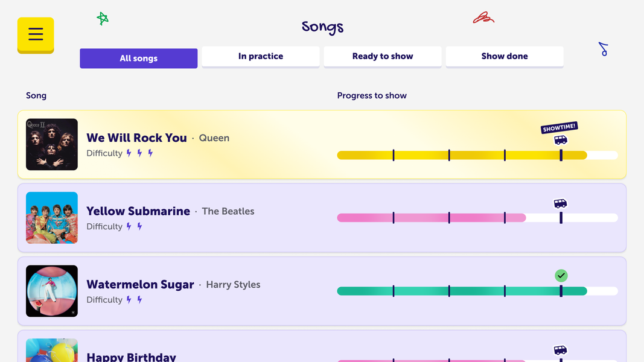Viewport: 644px width, 362px height.
Task: Switch to the In practice tab
Action: pyautogui.click(x=260, y=56)
